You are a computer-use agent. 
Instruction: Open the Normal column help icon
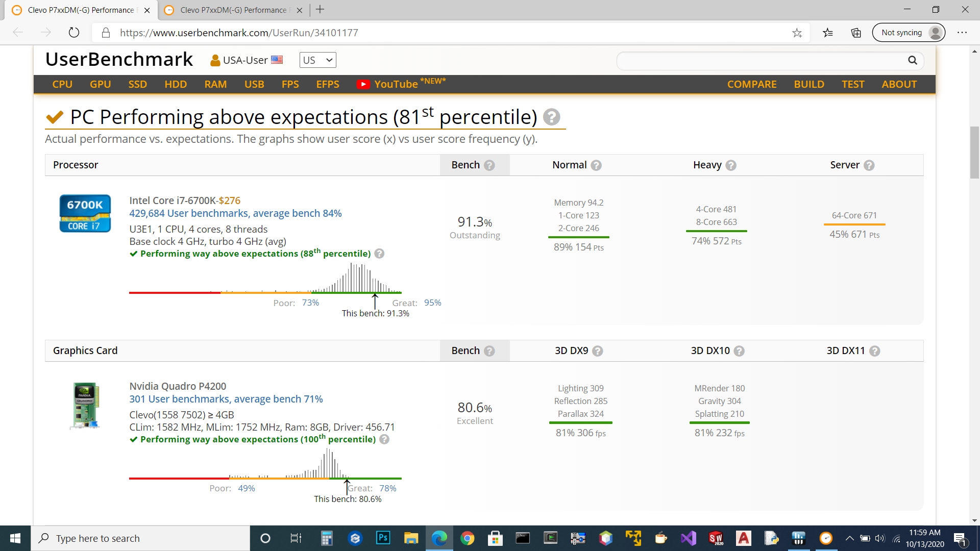coord(596,165)
